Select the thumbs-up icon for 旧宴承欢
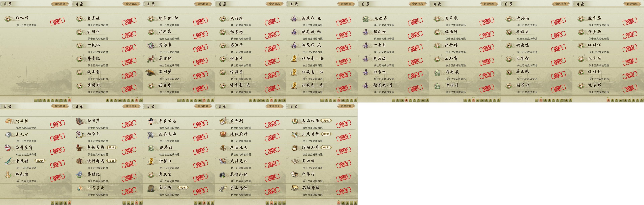The height and width of the screenshot is (205, 644). 80,188
